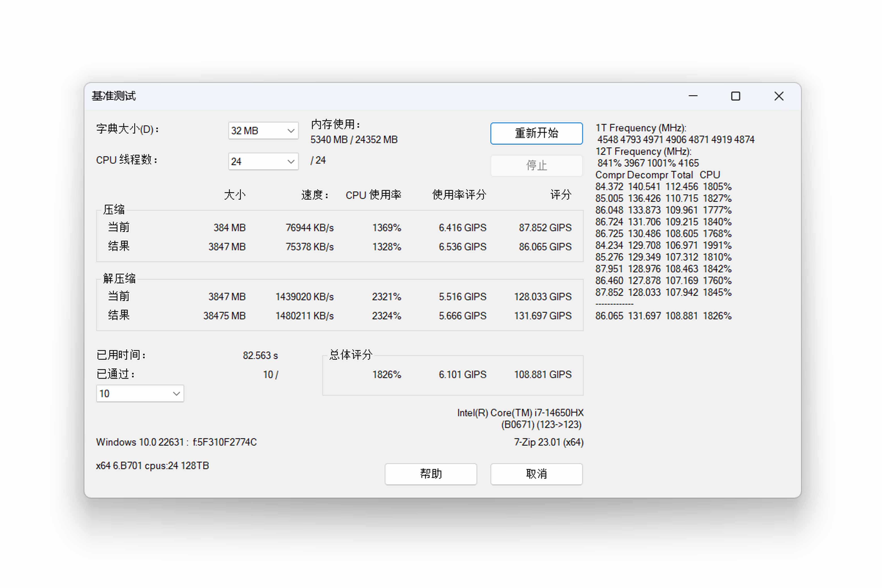Click the 重新开始 restart button
882x588 pixels.
[536, 133]
